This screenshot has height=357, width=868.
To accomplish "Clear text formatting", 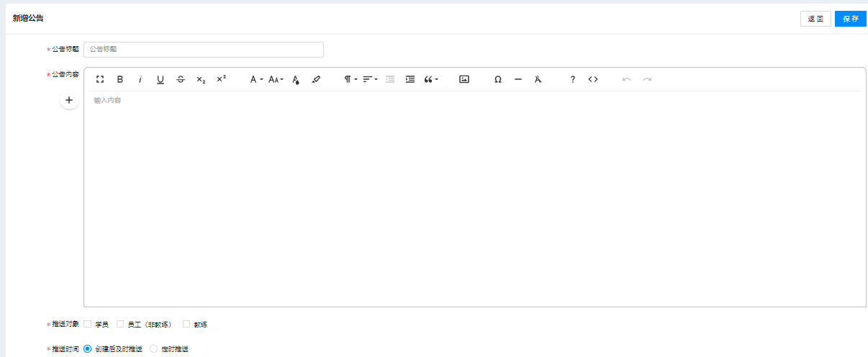I will (538, 79).
